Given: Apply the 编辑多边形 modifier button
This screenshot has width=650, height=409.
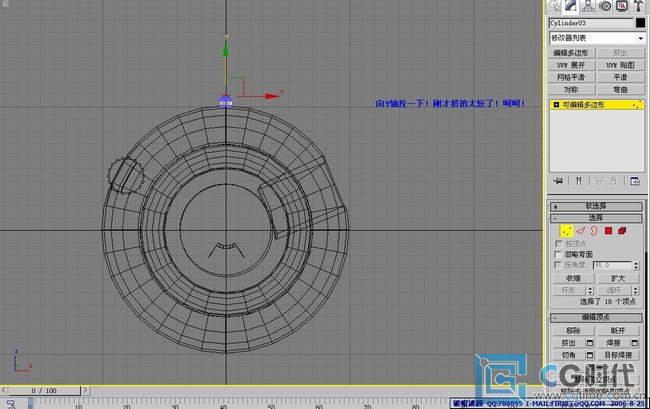Looking at the screenshot, I should coord(571,53).
